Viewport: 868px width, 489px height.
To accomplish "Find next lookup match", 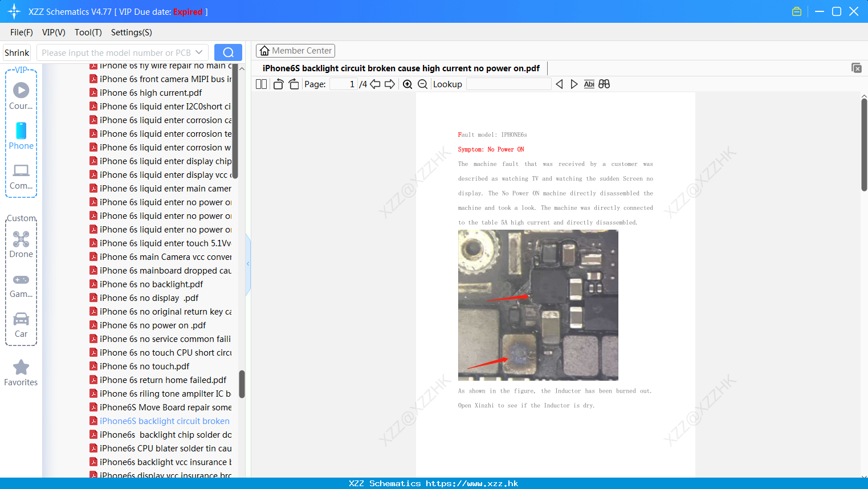I will tap(574, 84).
